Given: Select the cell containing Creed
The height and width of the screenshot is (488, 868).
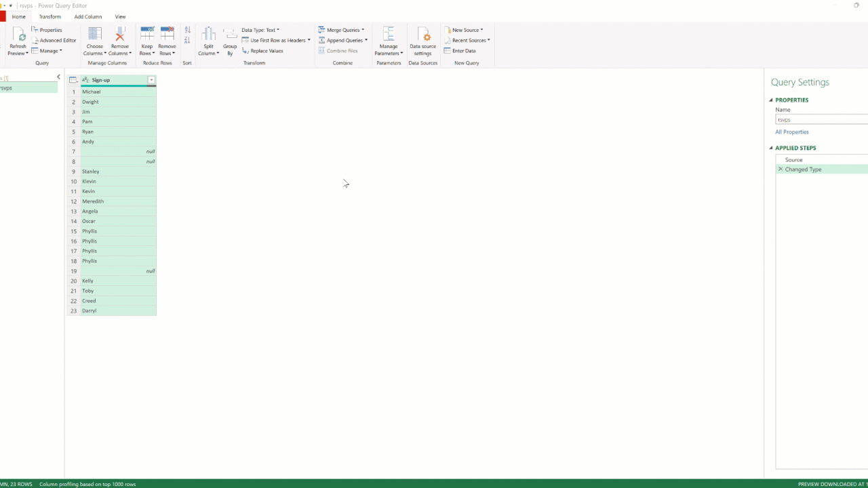Looking at the screenshot, I should point(119,301).
